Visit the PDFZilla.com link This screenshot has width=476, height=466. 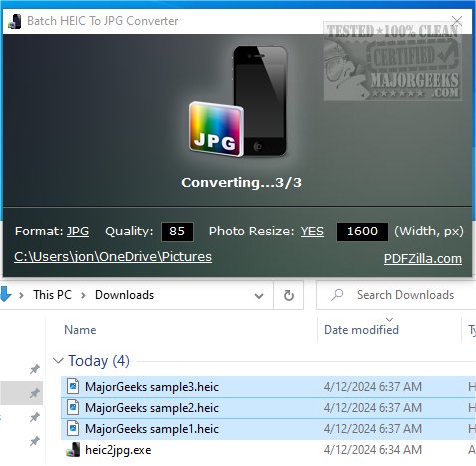point(423,259)
